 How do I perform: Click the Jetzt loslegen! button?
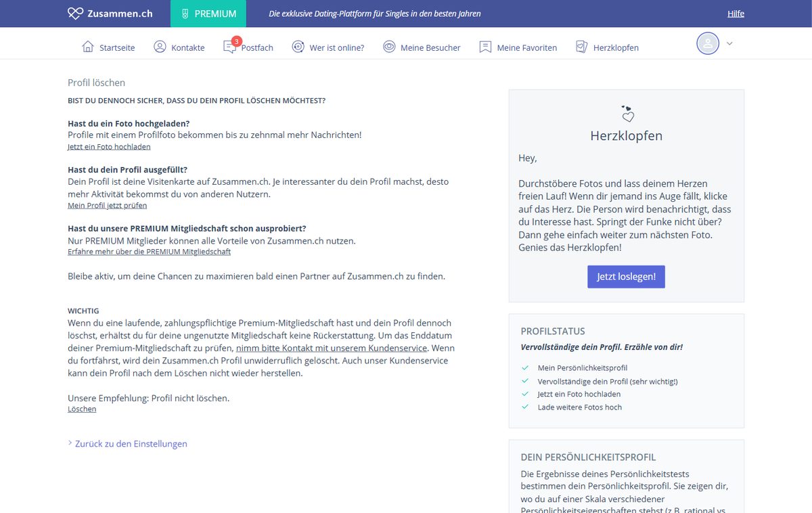coord(626,277)
